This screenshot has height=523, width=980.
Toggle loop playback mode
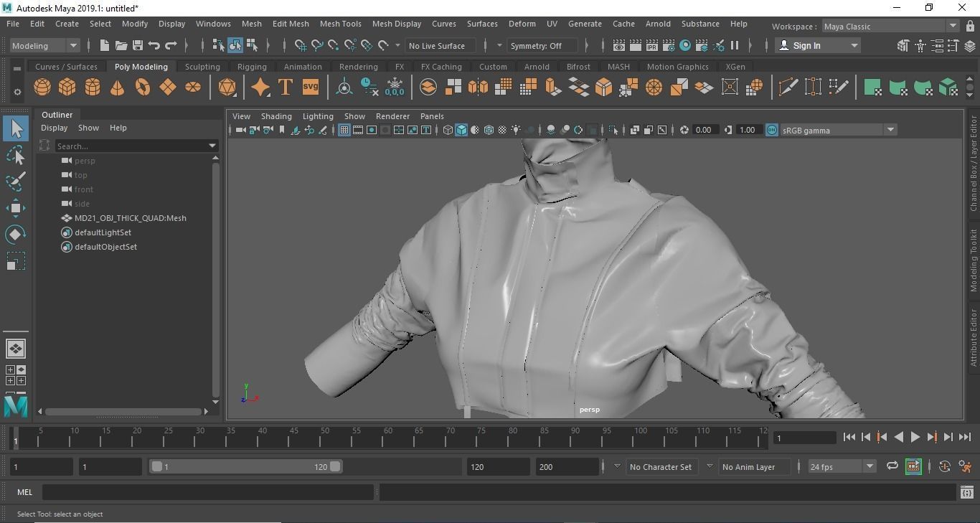[892, 466]
